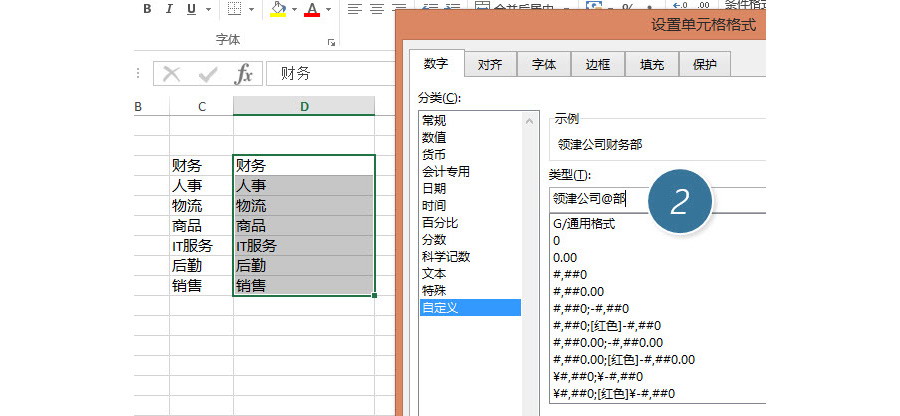The width and height of the screenshot is (900, 416).
Task: Switch to the 数字 tab
Action: [436, 63]
